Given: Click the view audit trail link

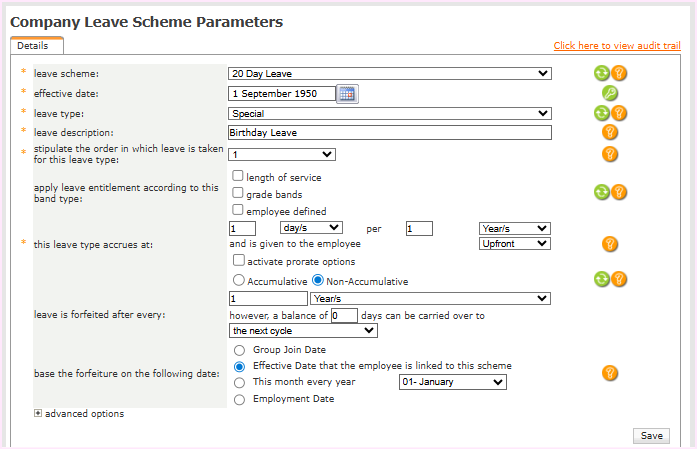Looking at the screenshot, I should [617, 46].
